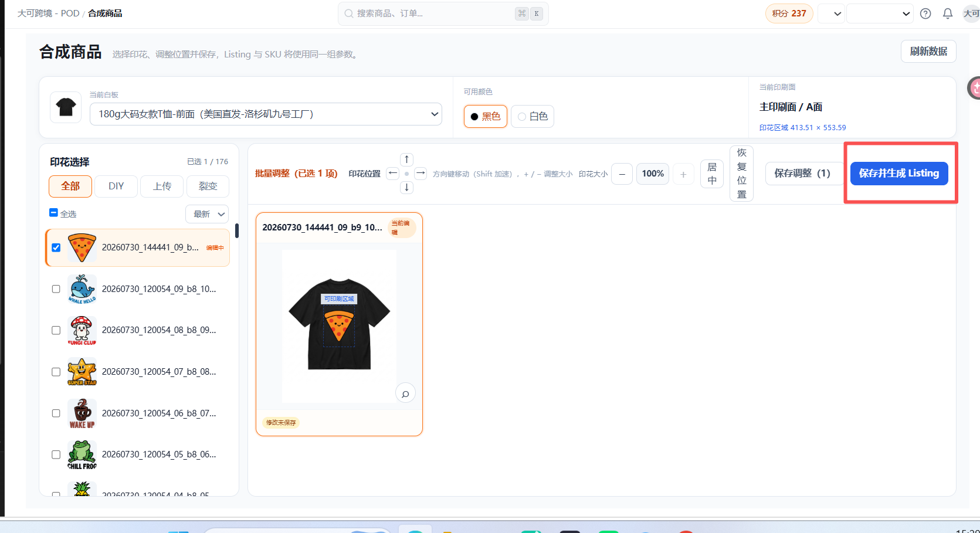
Task: Click the 修改未保存 status tag
Action: 281,423
